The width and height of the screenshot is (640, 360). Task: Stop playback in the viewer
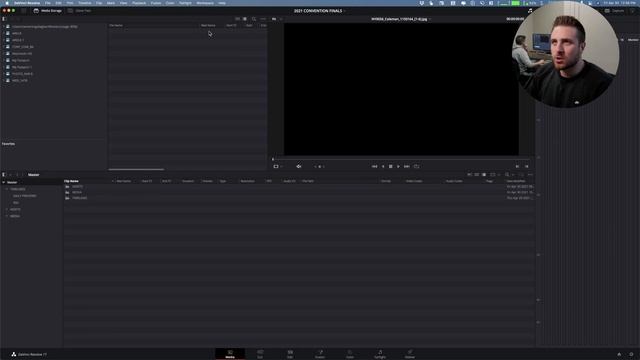tap(391, 167)
